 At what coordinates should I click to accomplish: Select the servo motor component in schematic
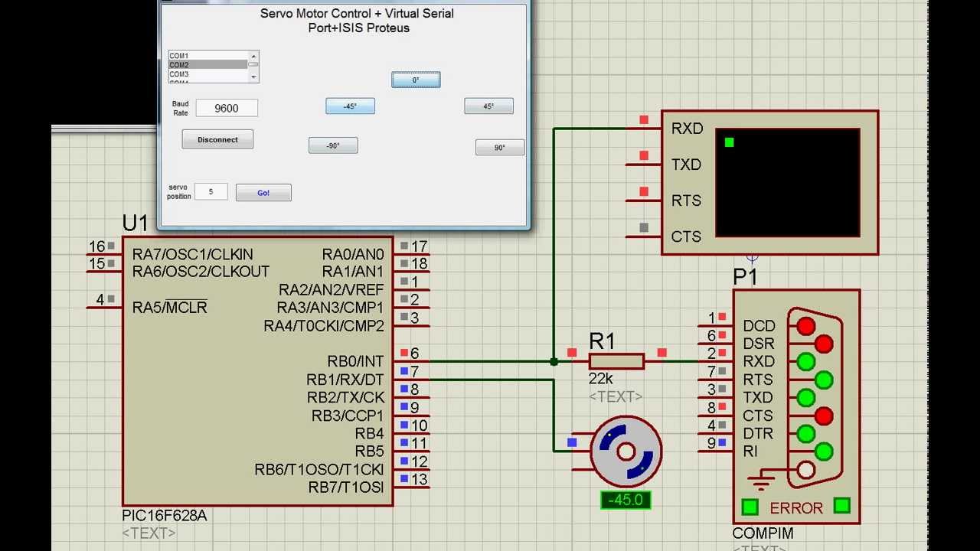click(626, 451)
